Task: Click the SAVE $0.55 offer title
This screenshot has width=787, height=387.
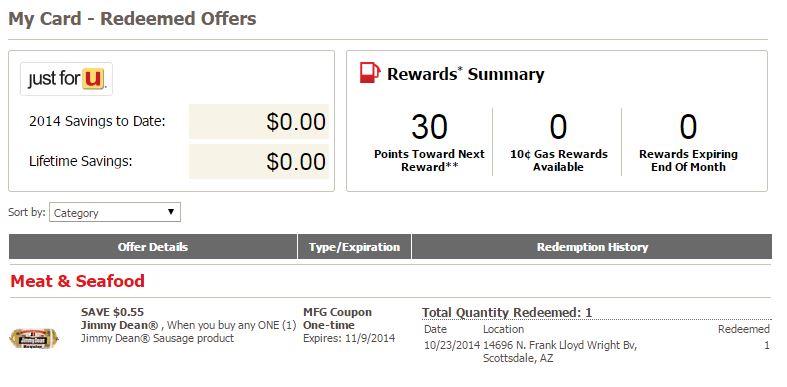Action: [x=112, y=312]
